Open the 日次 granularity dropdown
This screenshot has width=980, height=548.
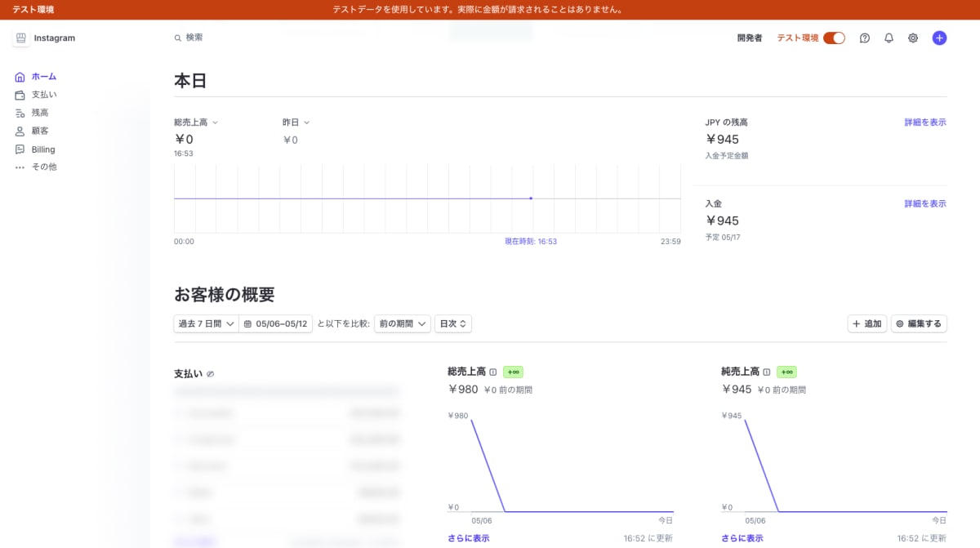tap(453, 323)
